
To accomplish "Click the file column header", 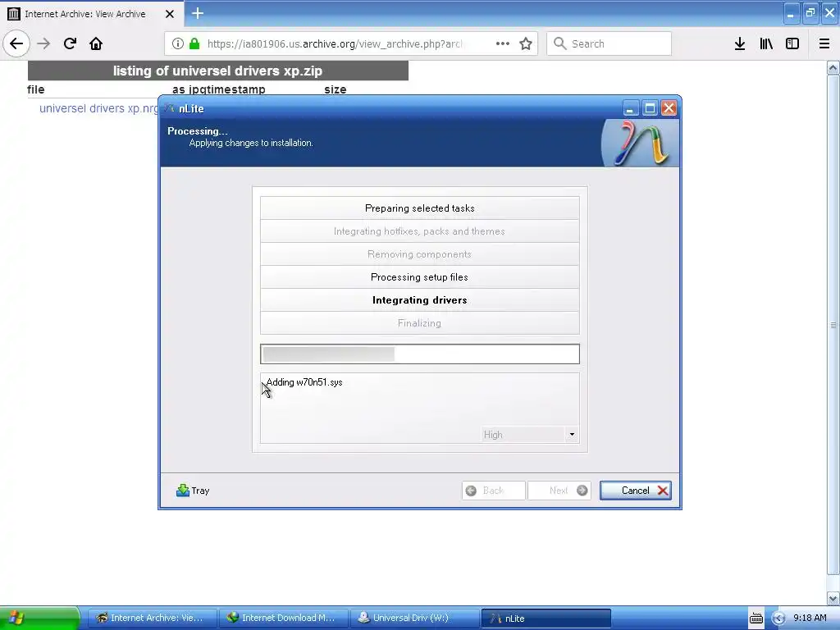I will click(36, 89).
